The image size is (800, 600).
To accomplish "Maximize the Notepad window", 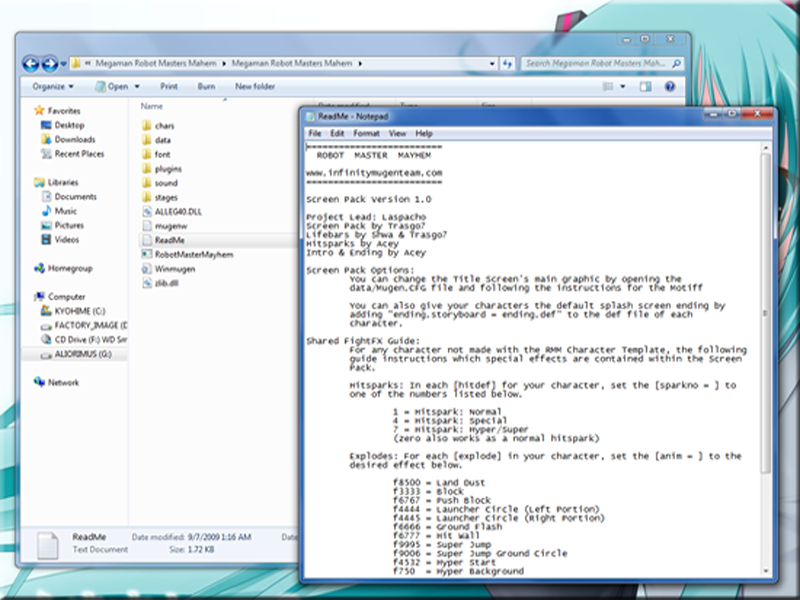I will pyautogui.click(x=732, y=114).
